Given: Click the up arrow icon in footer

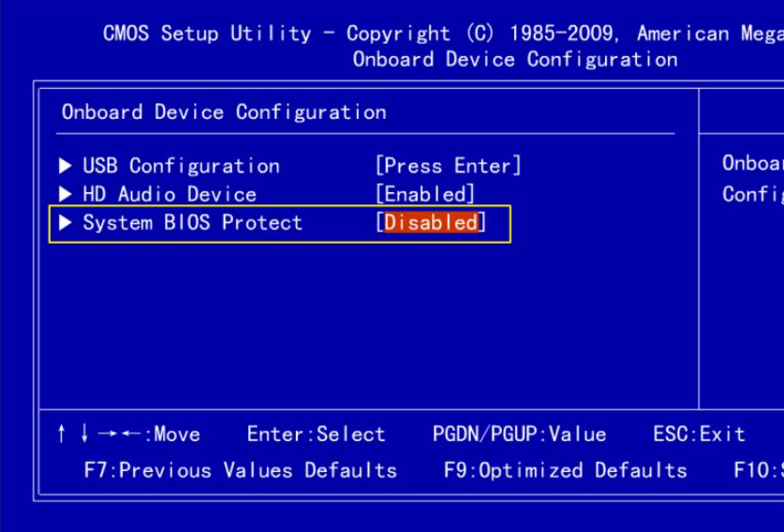Looking at the screenshot, I should (62, 434).
